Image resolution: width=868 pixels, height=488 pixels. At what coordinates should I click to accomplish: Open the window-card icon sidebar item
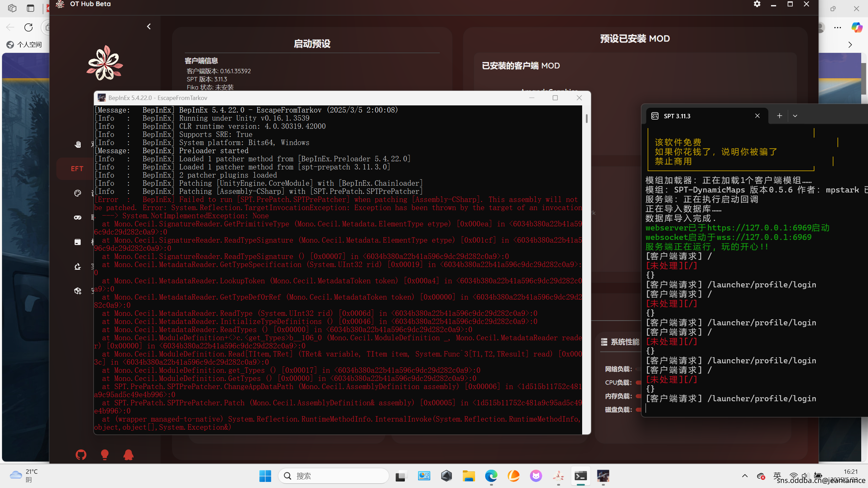click(x=78, y=242)
